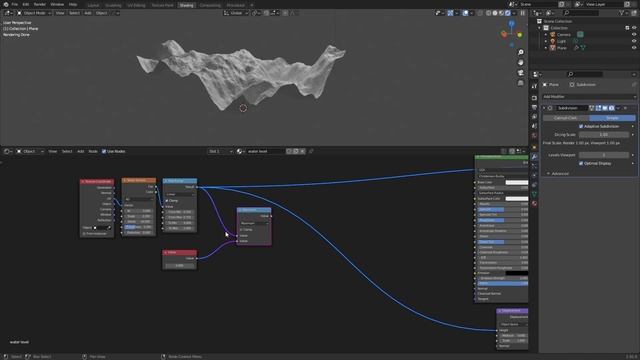Click the green Y axis gizmo ball
This screenshot has height=360, width=640.
pos(520,35)
